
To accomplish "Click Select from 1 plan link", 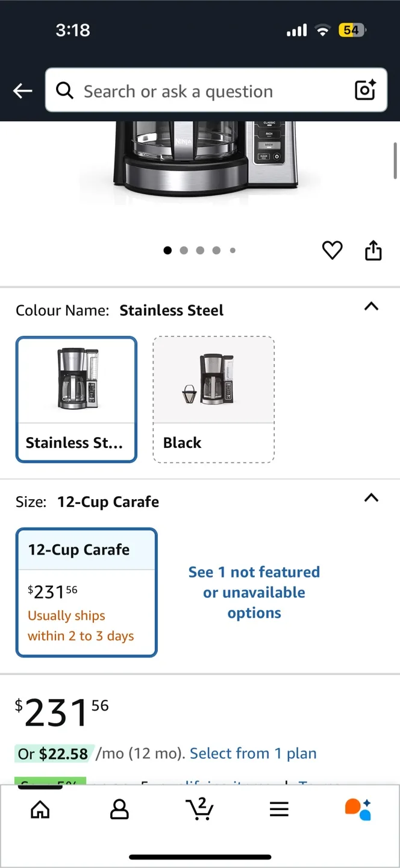I will (253, 753).
